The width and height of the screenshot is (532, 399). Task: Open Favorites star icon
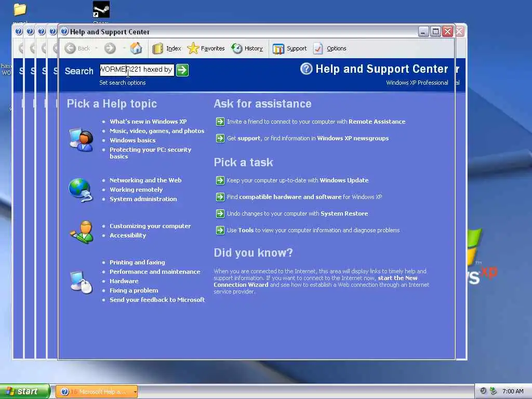tap(193, 48)
